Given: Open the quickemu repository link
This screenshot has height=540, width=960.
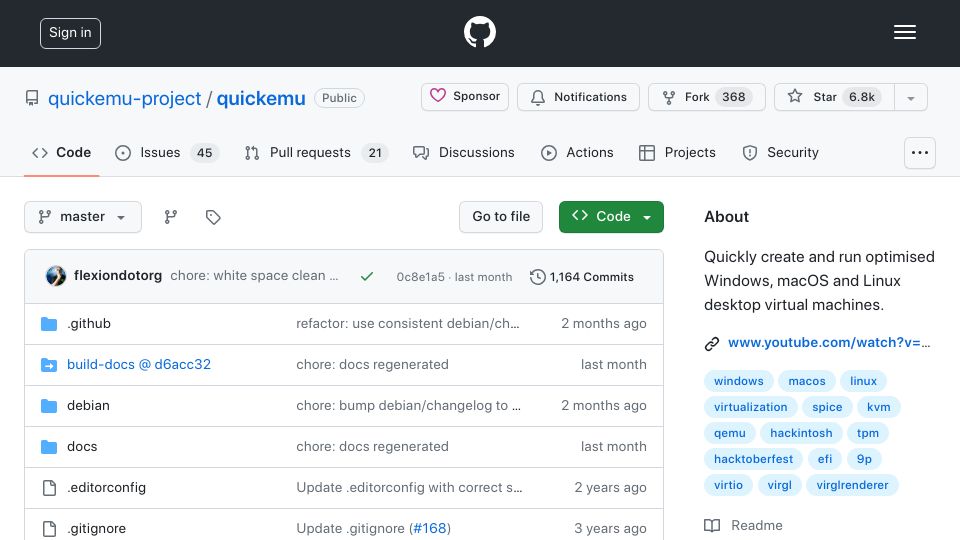Looking at the screenshot, I should click(261, 98).
